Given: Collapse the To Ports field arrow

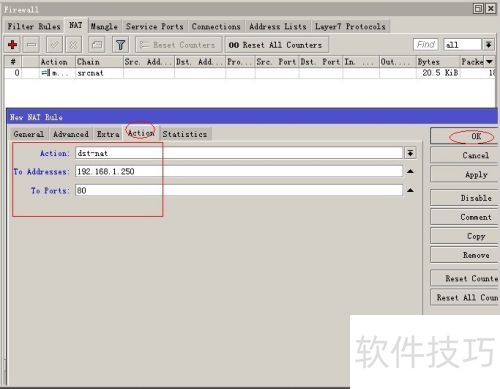Looking at the screenshot, I should 410,190.
